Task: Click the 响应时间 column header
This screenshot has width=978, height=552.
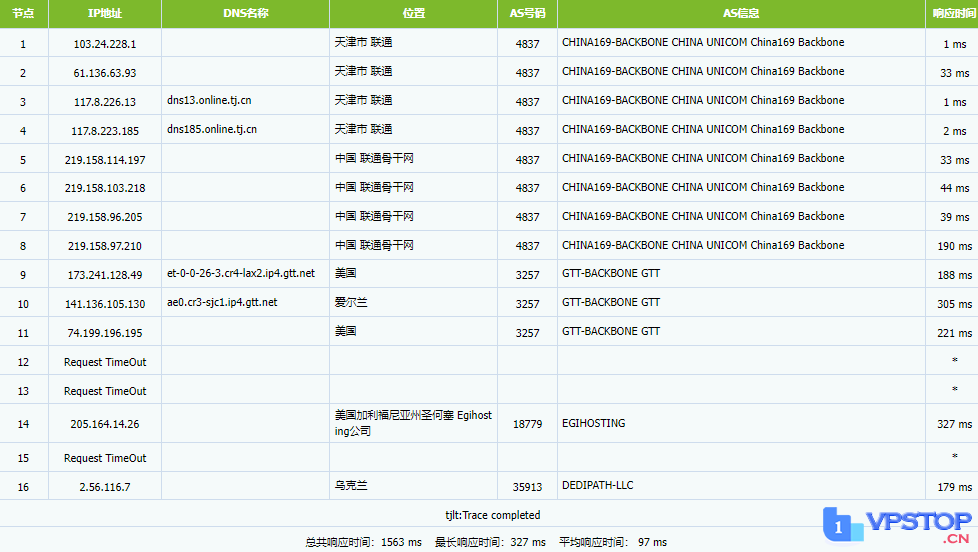Action: click(952, 13)
